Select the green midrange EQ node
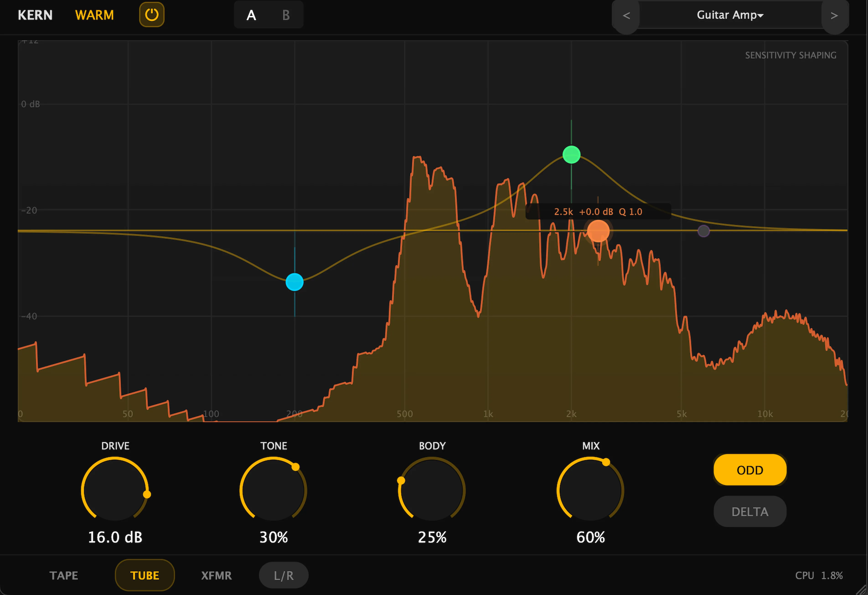 pos(571,154)
